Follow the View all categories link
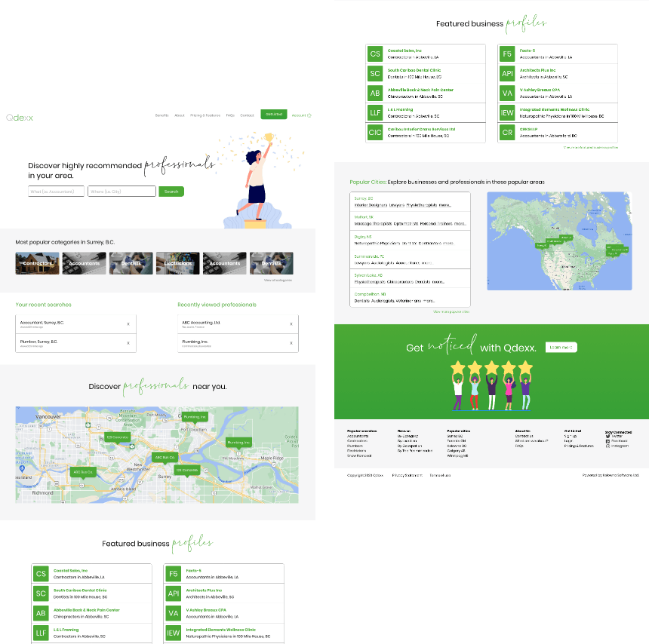The image size is (649, 644). click(278, 280)
